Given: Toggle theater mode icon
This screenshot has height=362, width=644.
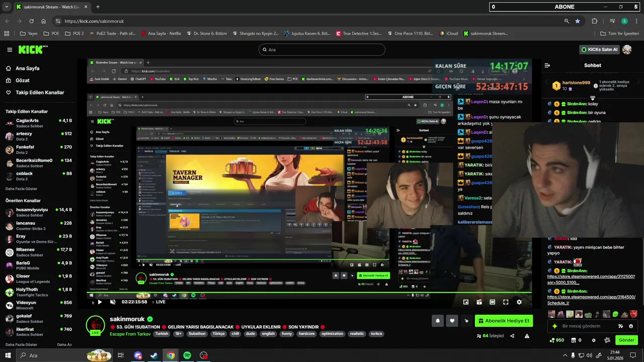Looking at the screenshot, I should (x=492, y=302).
